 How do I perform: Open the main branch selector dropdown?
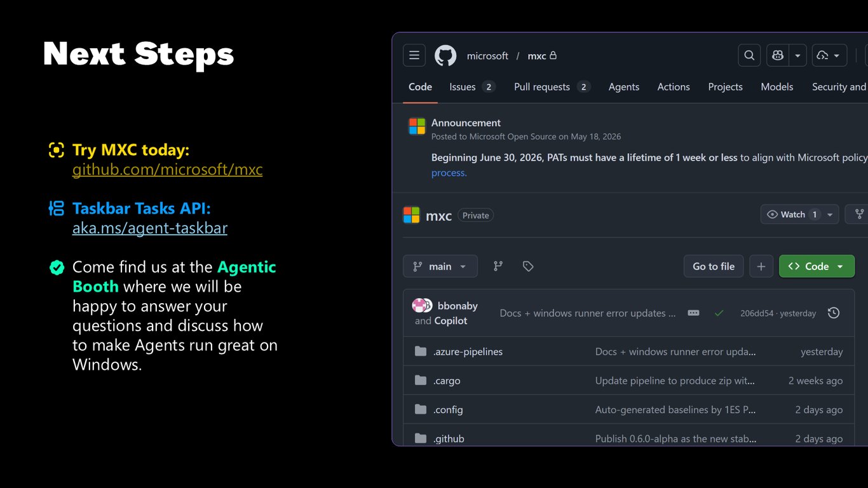(x=440, y=266)
